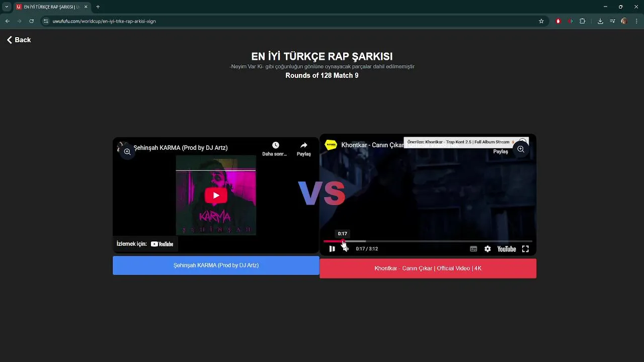The image size is (644, 362).
Task: Open a new tab with plus button
Action: pos(98,7)
